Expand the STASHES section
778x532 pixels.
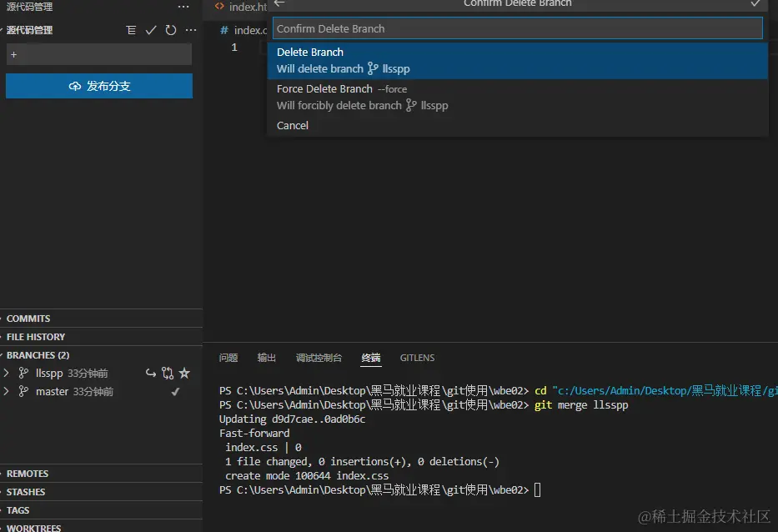[x=101, y=492]
